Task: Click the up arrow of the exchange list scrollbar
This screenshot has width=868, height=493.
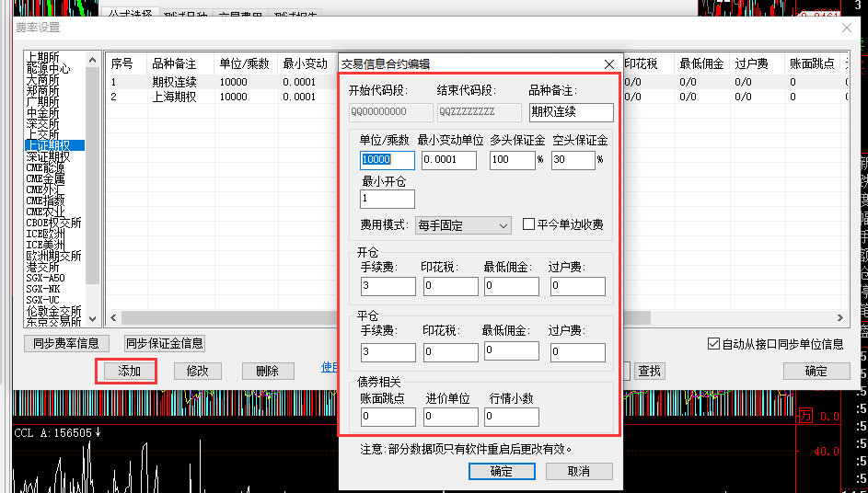Action: [92, 60]
